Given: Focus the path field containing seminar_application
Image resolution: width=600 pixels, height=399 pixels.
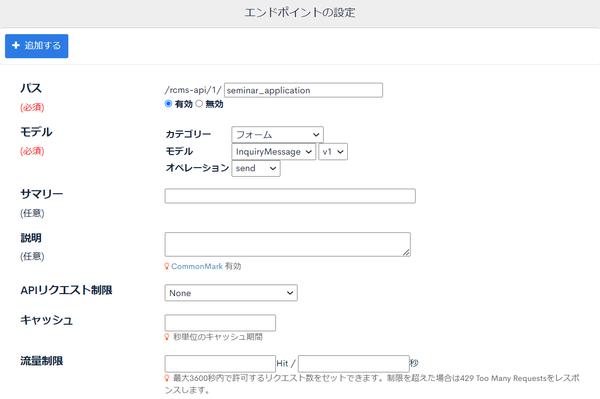Looking at the screenshot, I should pyautogui.click(x=303, y=90).
